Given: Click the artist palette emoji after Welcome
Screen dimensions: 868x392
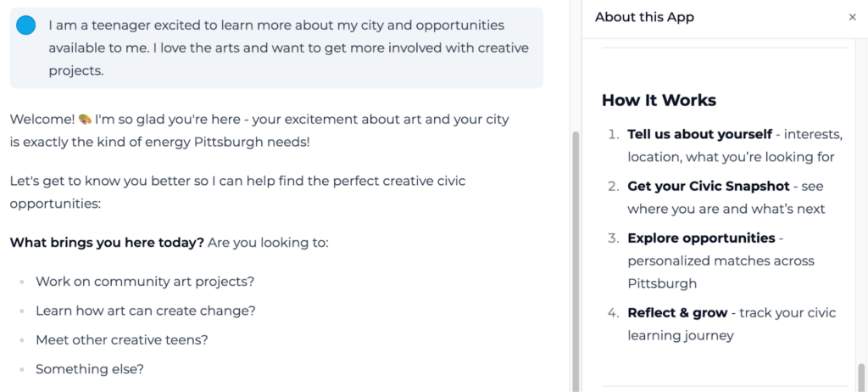Looking at the screenshot, I should 83,120.
